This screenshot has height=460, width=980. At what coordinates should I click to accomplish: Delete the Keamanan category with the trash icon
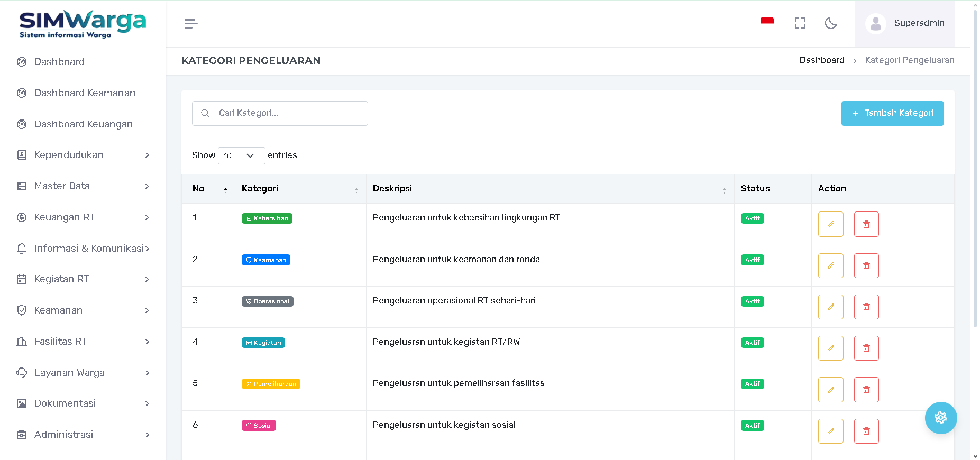point(866,266)
